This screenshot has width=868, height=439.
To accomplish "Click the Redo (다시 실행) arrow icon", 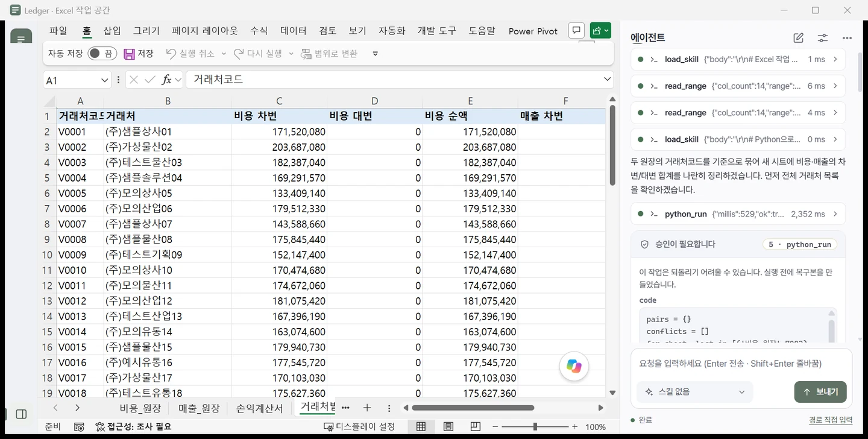I will 239,54.
